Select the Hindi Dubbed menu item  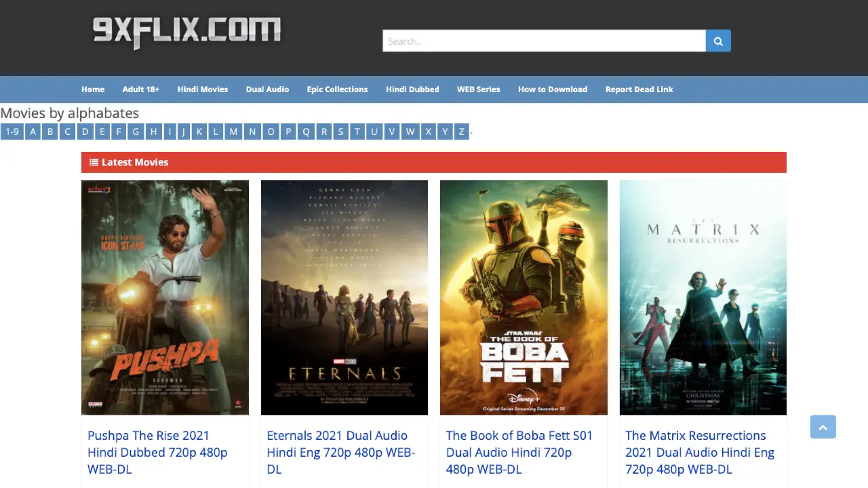(x=412, y=89)
